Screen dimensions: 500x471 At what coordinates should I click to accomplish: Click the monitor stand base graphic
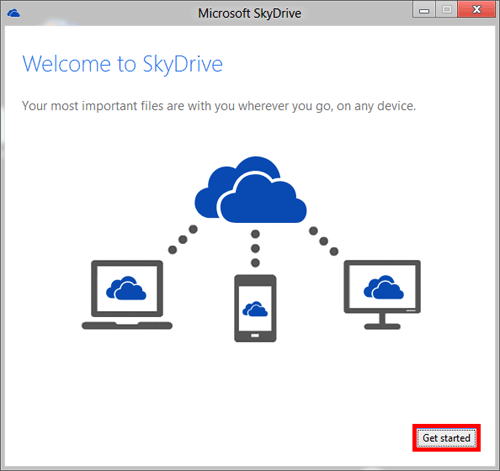coord(382,326)
